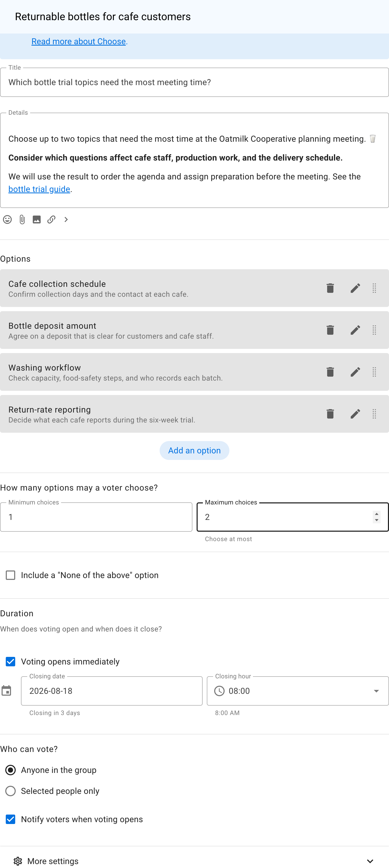Focus the Minimum choices field
Screen dimensions: 389x868
[96, 517]
